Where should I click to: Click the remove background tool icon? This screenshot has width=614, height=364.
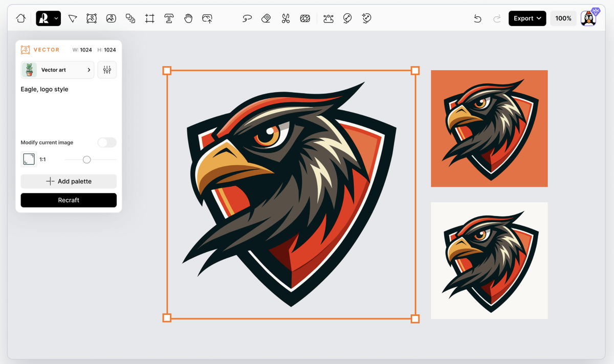(x=305, y=18)
